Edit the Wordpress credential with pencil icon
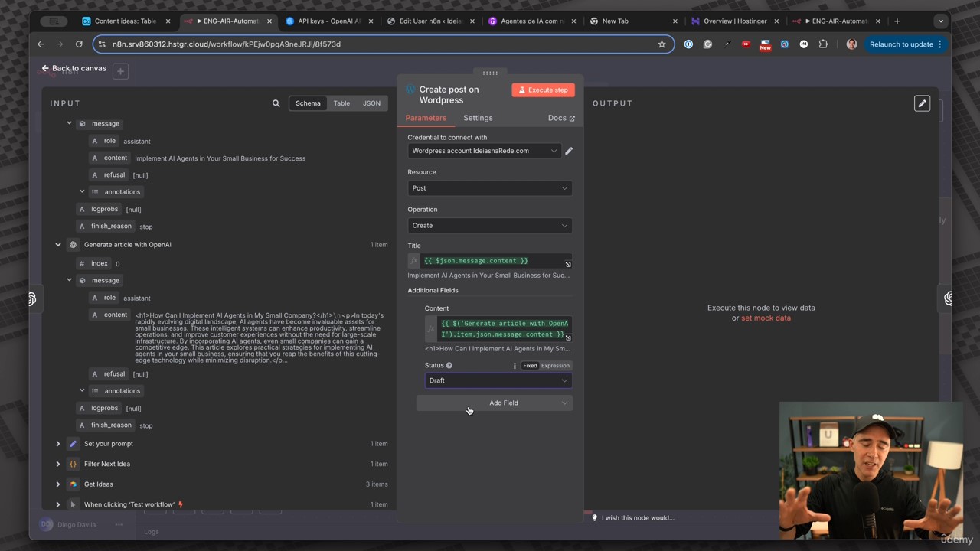Viewport: 980px width, 551px height. pos(569,151)
